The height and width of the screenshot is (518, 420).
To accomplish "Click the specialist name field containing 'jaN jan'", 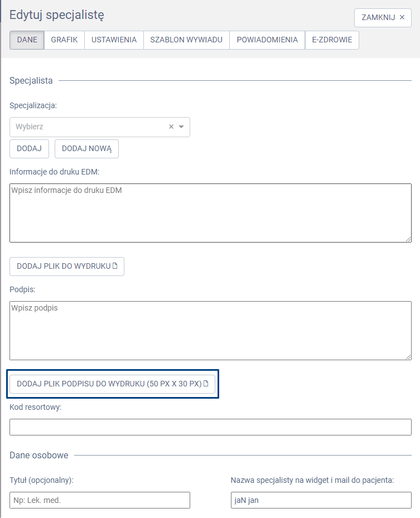I will click(321, 500).
